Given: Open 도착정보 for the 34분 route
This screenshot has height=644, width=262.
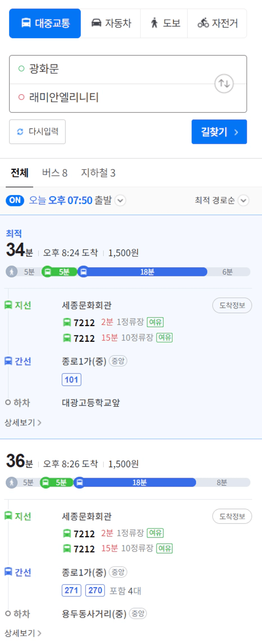Looking at the screenshot, I should 232,306.
